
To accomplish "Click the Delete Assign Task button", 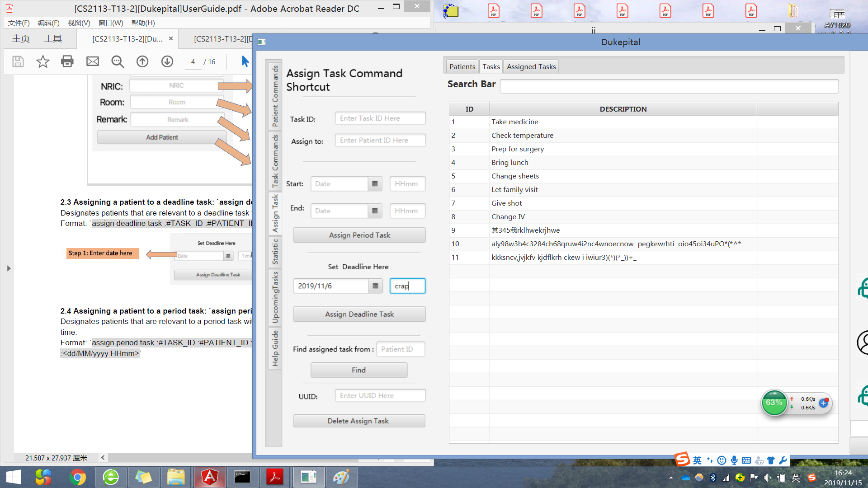I will [359, 421].
